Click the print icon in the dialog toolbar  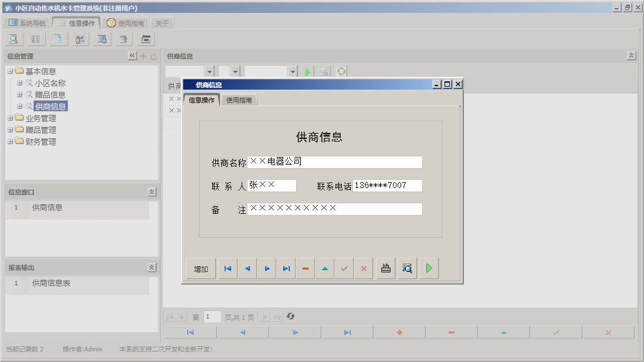click(385, 268)
